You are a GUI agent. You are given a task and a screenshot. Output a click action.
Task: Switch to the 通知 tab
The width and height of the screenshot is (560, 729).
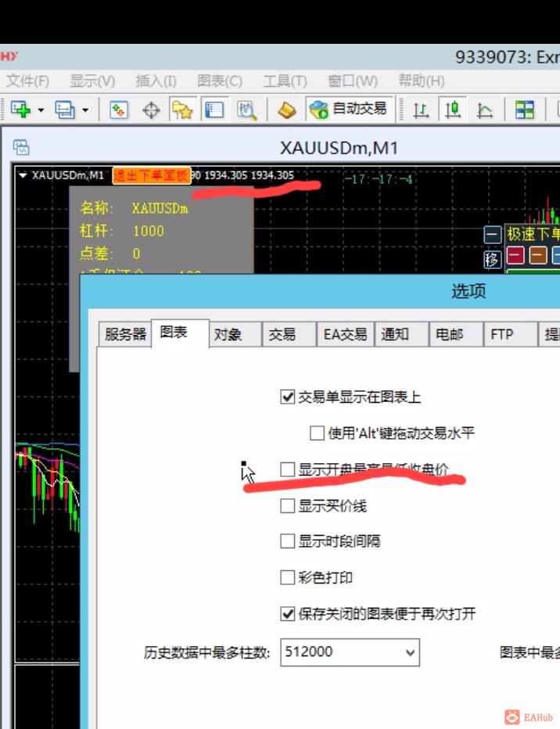(401, 334)
